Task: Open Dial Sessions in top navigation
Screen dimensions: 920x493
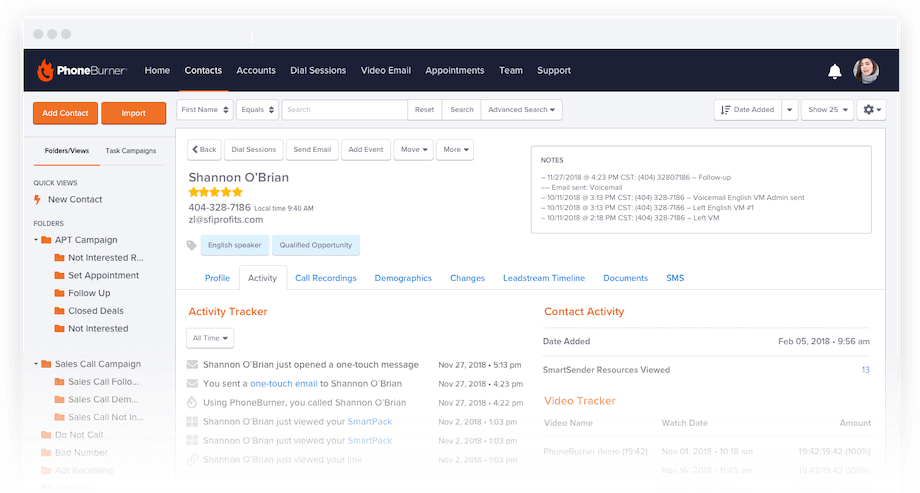Action: 318,70
